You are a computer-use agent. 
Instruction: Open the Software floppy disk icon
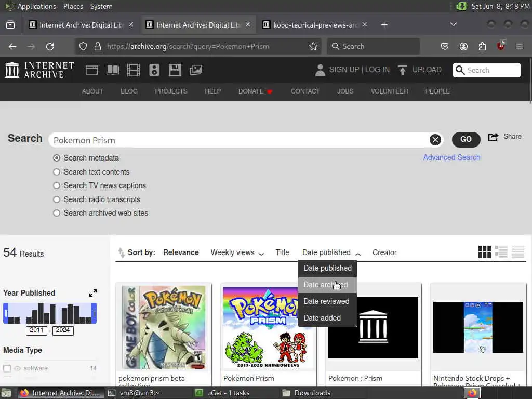(175, 70)
